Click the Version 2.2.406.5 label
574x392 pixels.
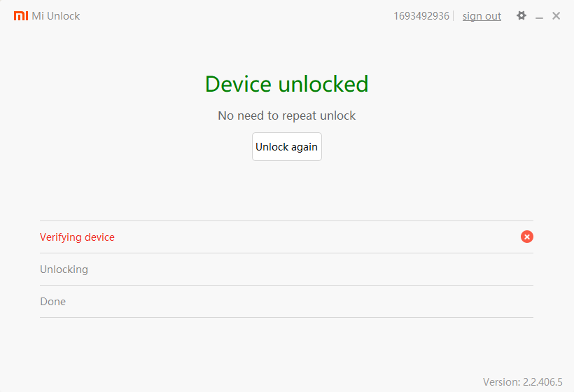(x=522, y=382)
